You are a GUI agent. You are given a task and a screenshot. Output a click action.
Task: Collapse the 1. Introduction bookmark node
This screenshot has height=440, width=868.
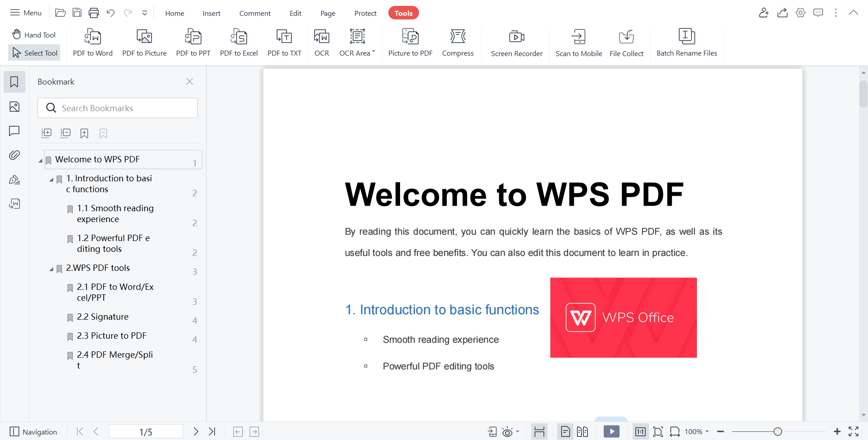[x=51, y=180]
